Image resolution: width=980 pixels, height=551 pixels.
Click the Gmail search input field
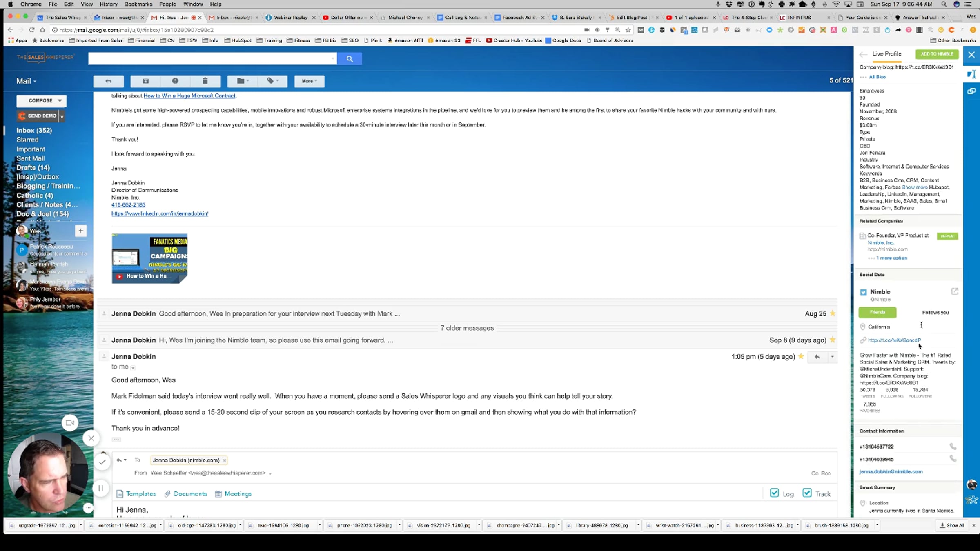pyautogui.click(x=212, y=59)
